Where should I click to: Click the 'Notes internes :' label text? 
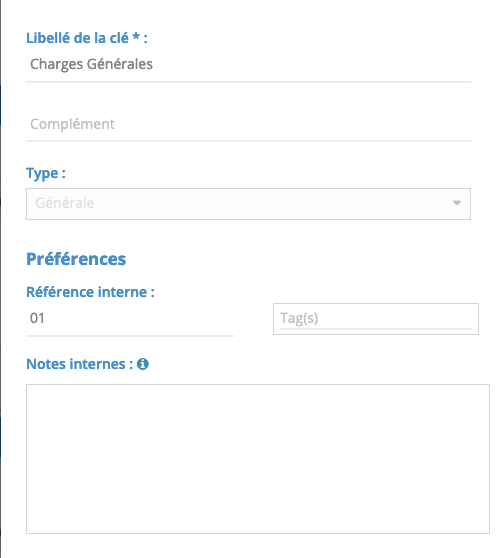80,364
